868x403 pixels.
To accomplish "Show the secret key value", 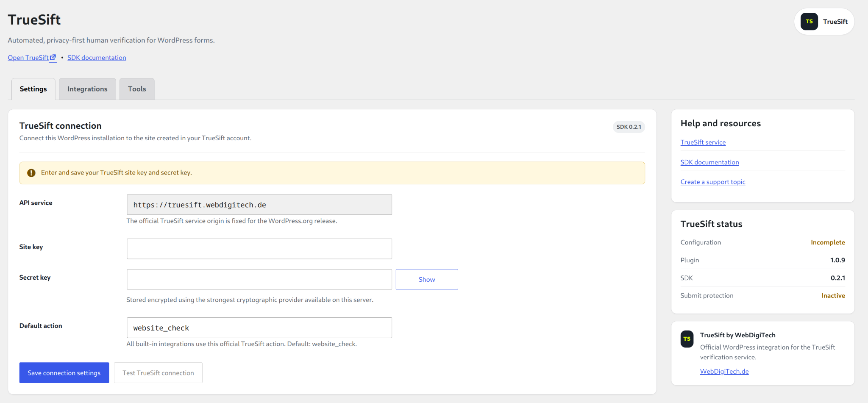I will 427,280.
